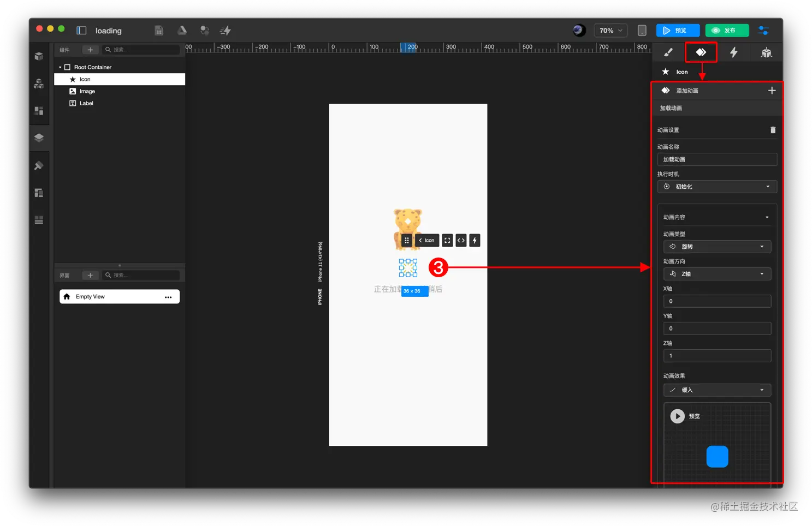Switch to the animation diamonds tab
The image size is (812, 526).
701,52
